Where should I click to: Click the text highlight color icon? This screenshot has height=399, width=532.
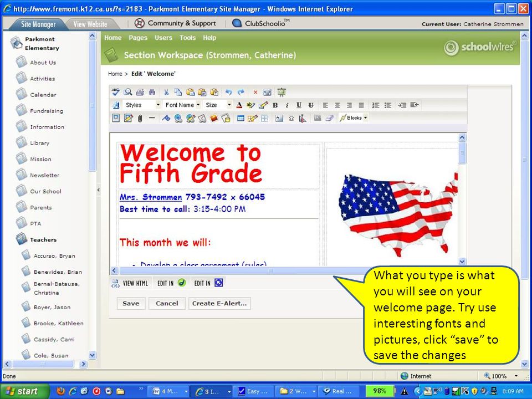coord(250,105)
